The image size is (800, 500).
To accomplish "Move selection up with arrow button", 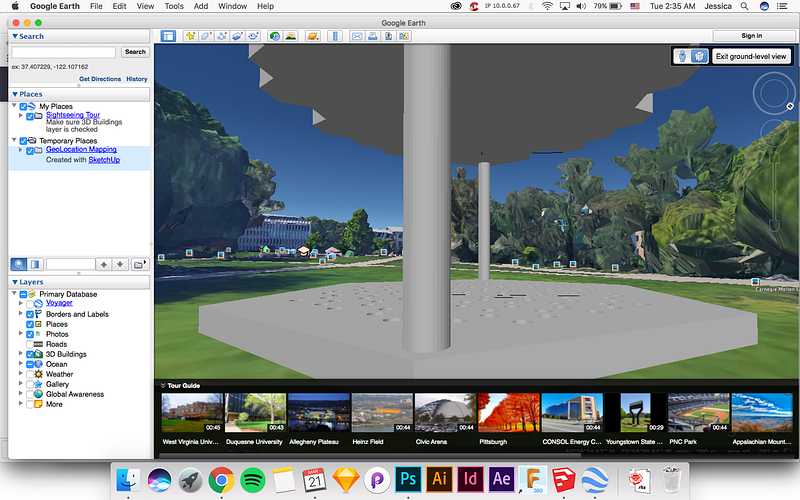I will click(x=104, y=264).
